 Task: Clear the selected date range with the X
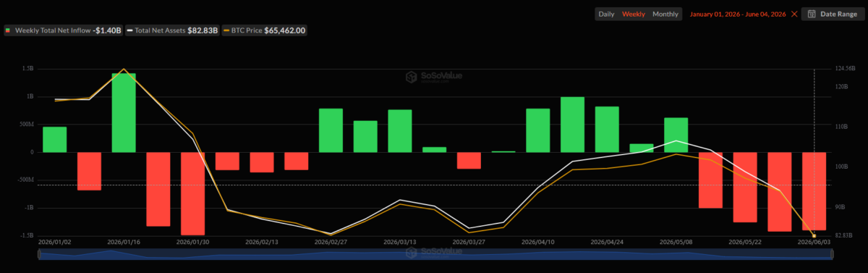[794, 14]
